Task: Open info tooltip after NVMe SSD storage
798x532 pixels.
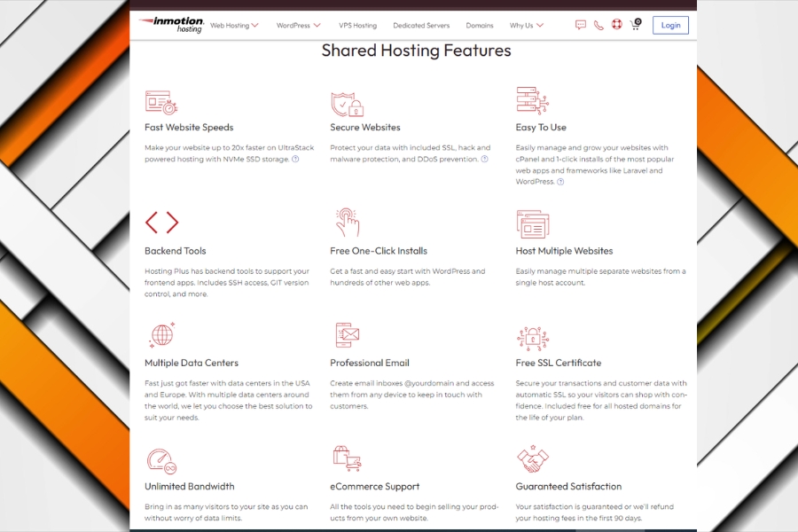Action: point(295,159)
